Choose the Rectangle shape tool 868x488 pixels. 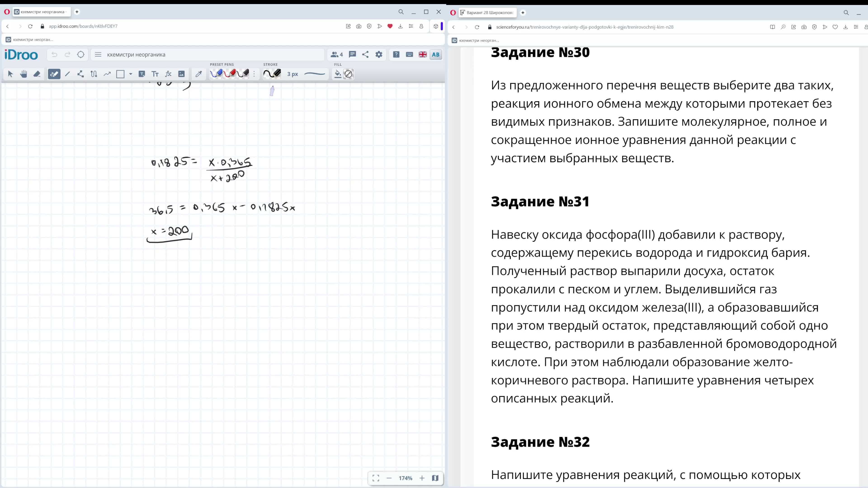[120, 74]
